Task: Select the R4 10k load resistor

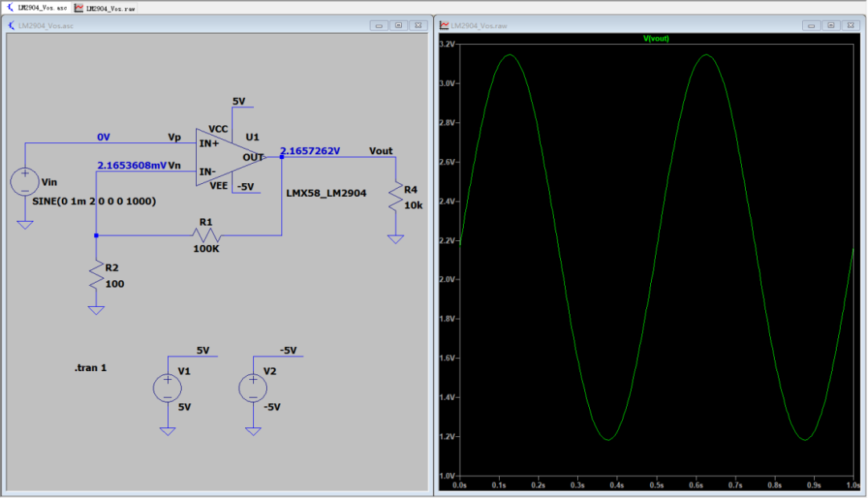Action: [395, 197]
